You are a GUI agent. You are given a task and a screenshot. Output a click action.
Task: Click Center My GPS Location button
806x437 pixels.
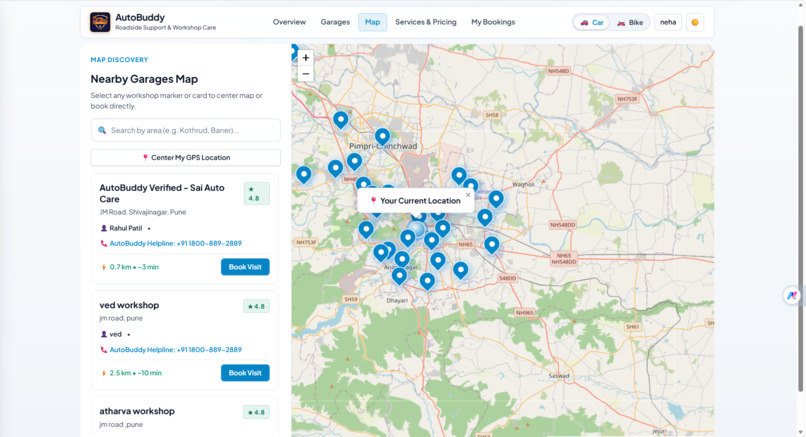pos(186,158)
